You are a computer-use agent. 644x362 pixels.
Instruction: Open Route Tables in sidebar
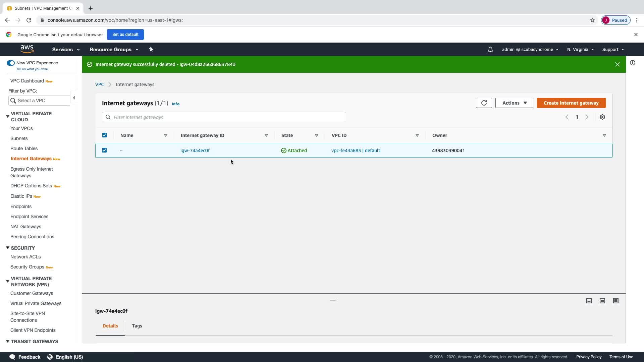point(24,148)
